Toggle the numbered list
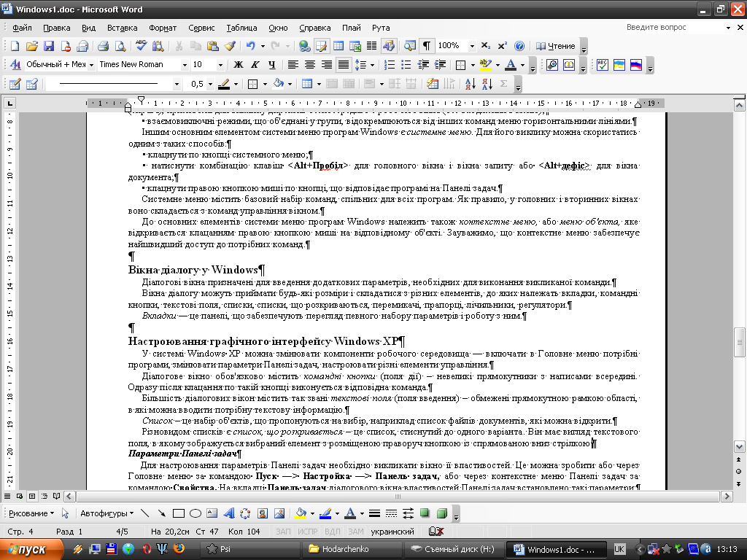 click(x=390, y=65)
